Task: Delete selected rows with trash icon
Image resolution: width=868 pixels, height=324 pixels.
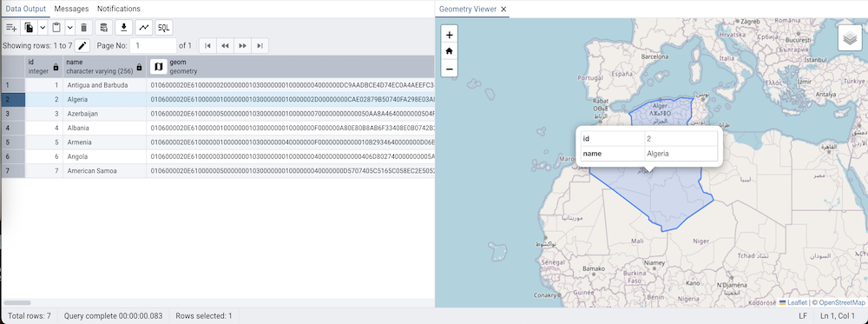Action: pyautogui.click(x=83, y=27)
